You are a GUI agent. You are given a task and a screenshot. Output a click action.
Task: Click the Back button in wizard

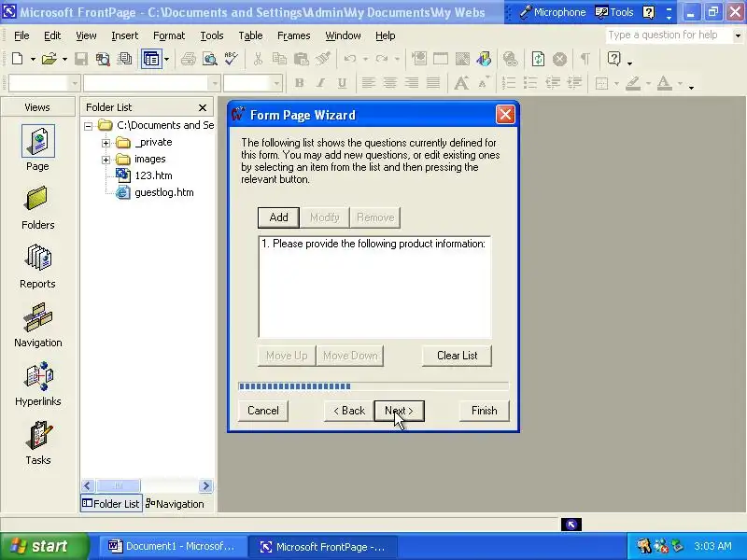point(348,411)
